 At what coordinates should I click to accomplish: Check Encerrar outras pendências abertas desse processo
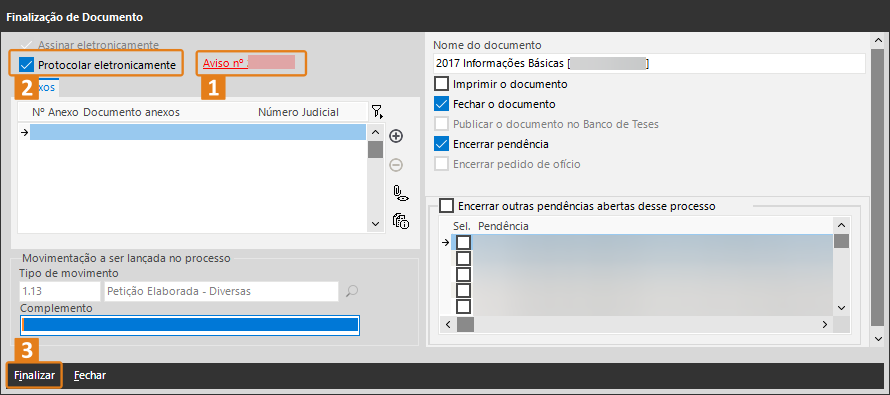[447, 205]
